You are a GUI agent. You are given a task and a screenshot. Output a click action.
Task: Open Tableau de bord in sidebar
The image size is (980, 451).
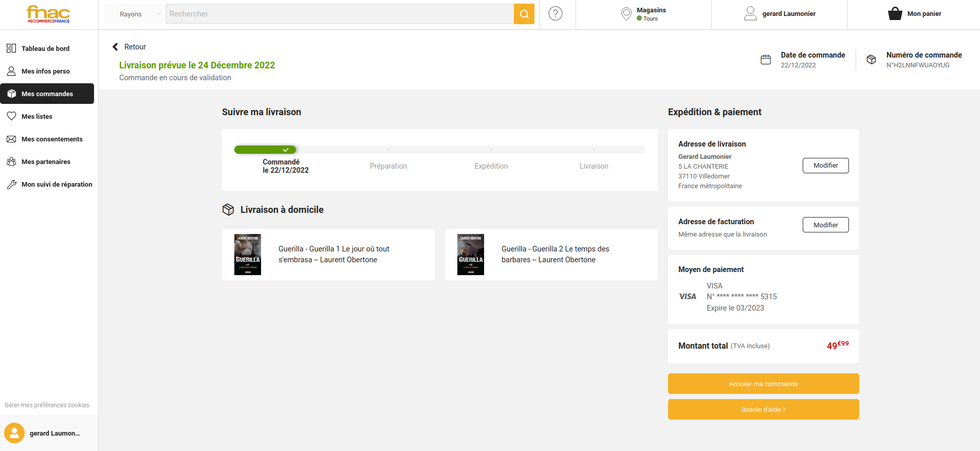coord(45,48)
